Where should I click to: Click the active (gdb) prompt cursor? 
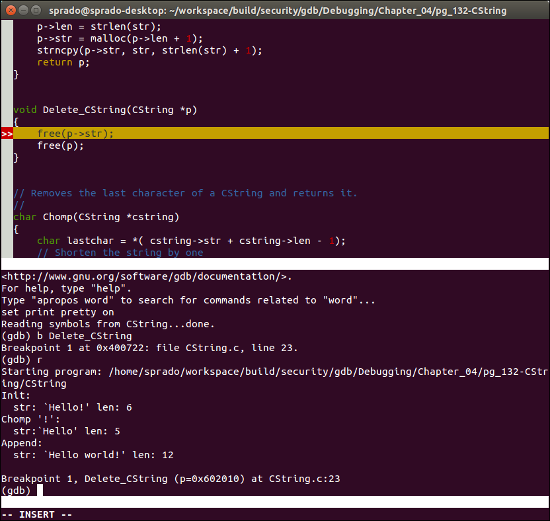coord(40,490)
